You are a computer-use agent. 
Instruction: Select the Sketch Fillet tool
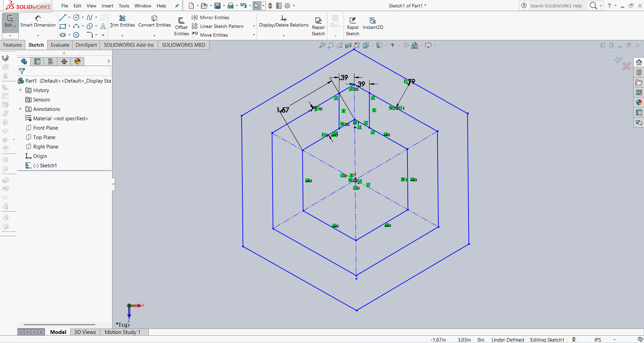(x=90, y=35)
